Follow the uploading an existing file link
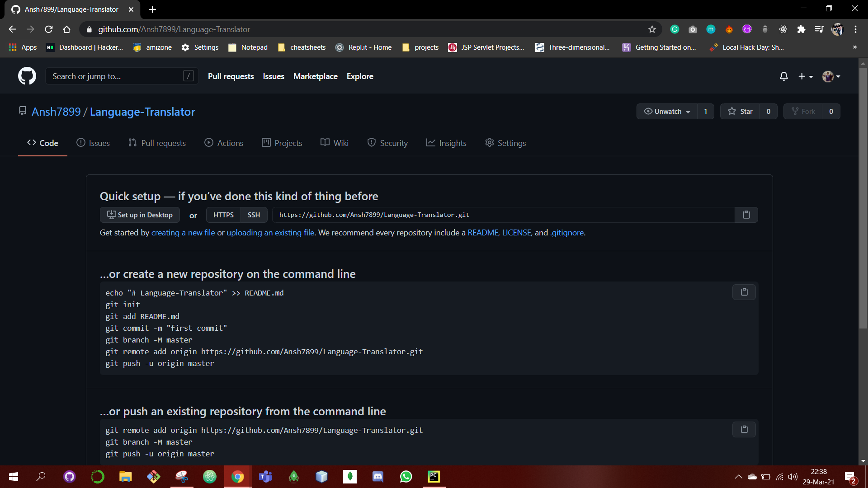 pyautogui.click(x=270, y=233)
